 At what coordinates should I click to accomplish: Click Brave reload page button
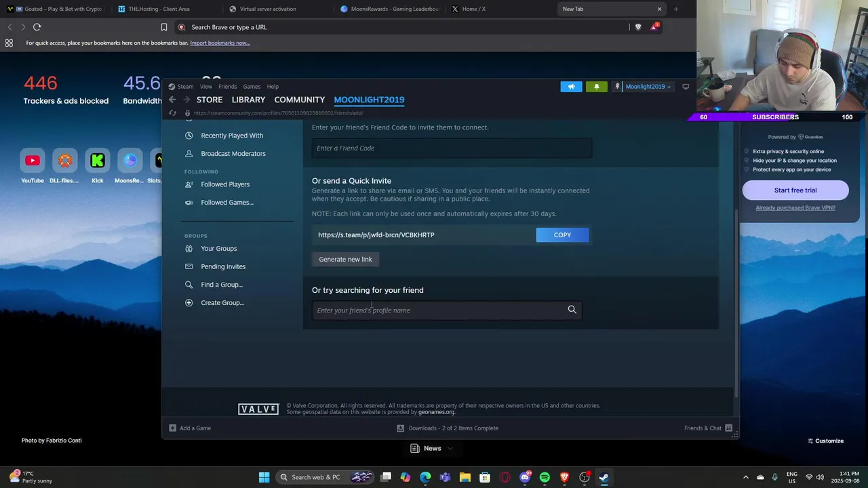pyautogui.click(x=37, y=27)
